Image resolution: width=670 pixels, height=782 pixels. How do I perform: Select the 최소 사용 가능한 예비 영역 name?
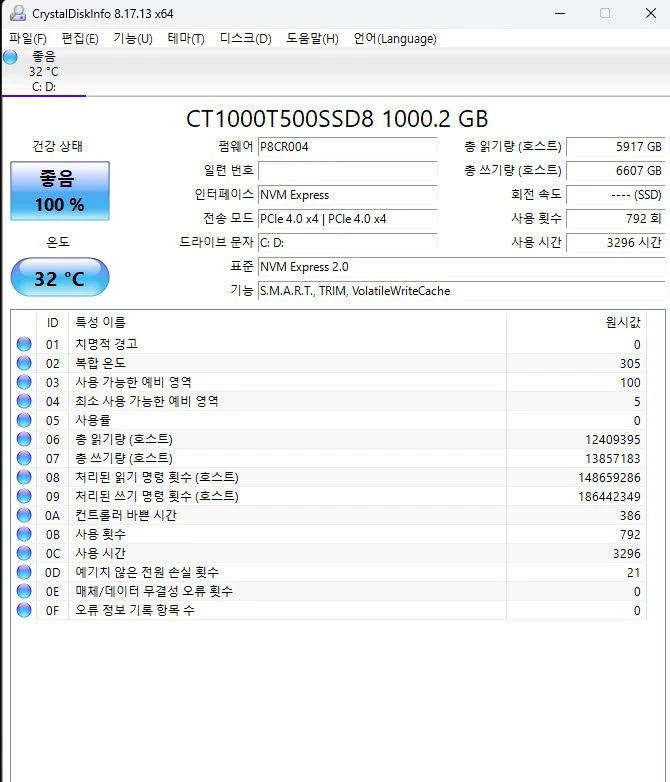tap(147, 401)
